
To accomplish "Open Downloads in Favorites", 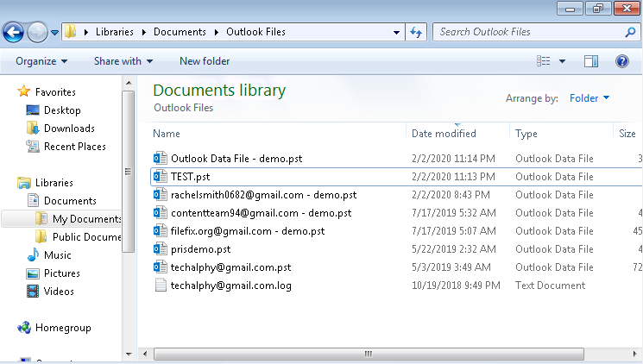I will click(69, 129).
